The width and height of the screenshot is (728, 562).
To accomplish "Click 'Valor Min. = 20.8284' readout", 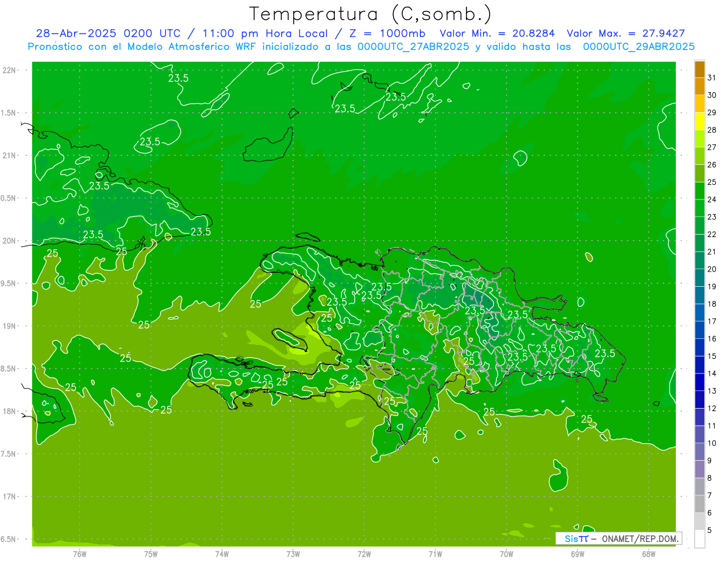I will coord(497,33).
